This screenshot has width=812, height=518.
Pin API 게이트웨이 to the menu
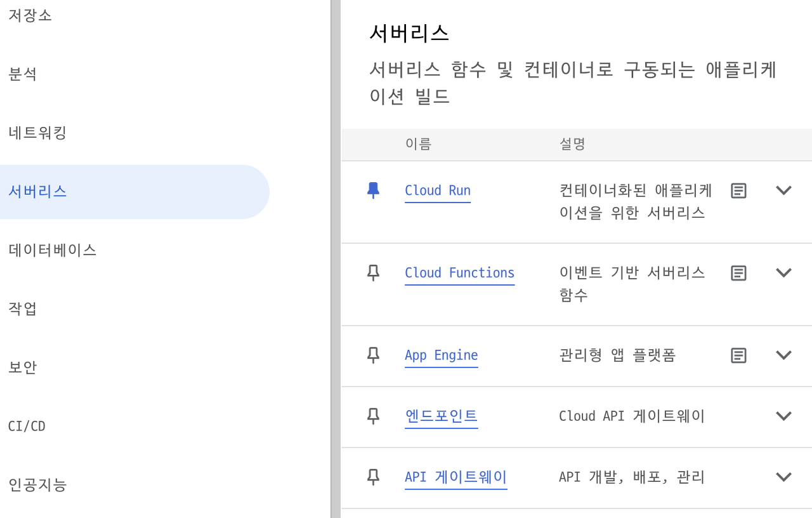(x=373, y=477)
